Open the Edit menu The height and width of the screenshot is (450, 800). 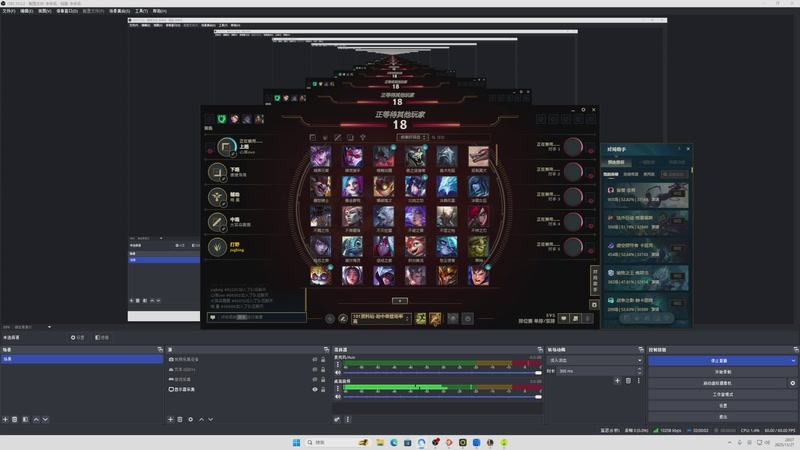coord(27,11)
